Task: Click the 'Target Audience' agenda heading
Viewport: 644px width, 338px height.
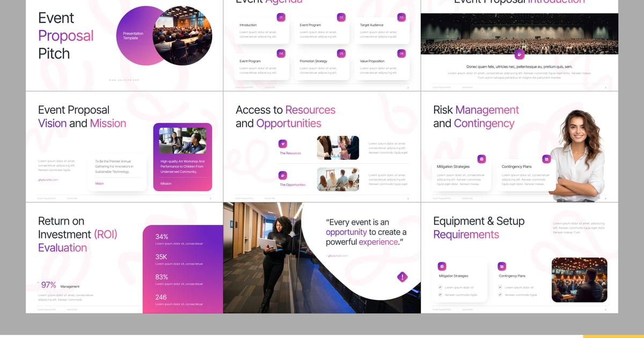Action: [372, 25]
